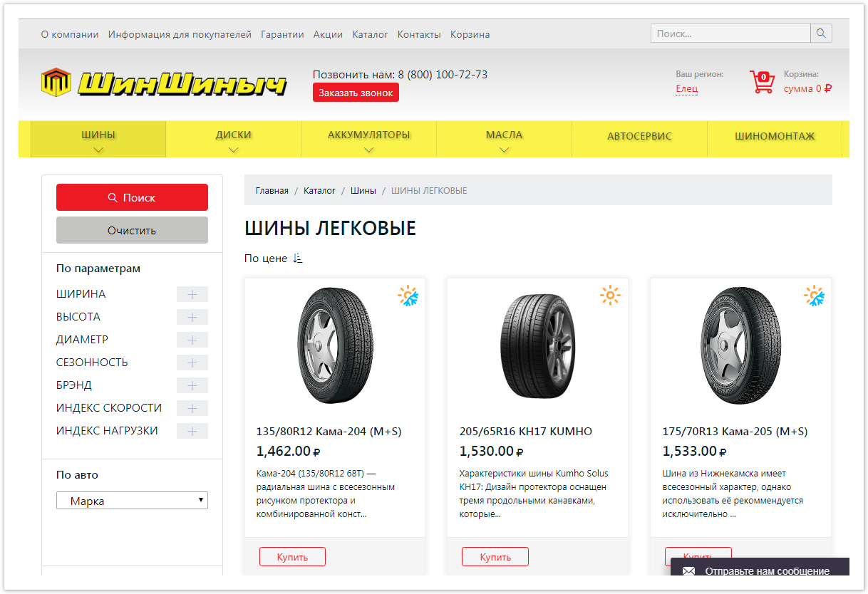Click the ШинШиныч logo
Screen dimensions: 868x594
(164, 83)
